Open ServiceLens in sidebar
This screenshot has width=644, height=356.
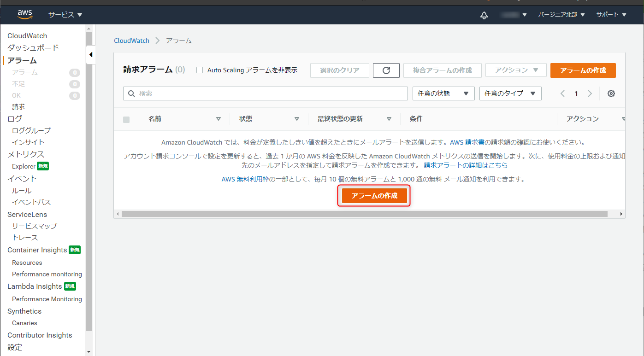(x=27, y=215)
